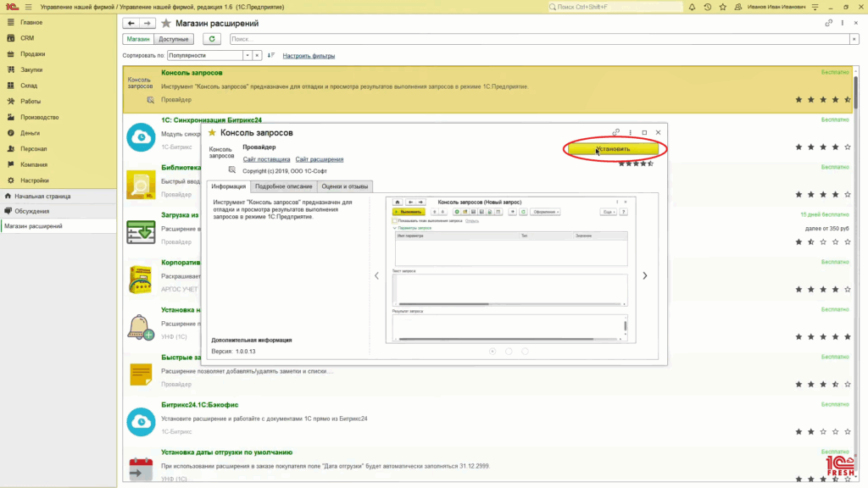The height and width of the screenshot is (488, 868).
Task: Open the history clock icon
Action: [x=706, y=7]
